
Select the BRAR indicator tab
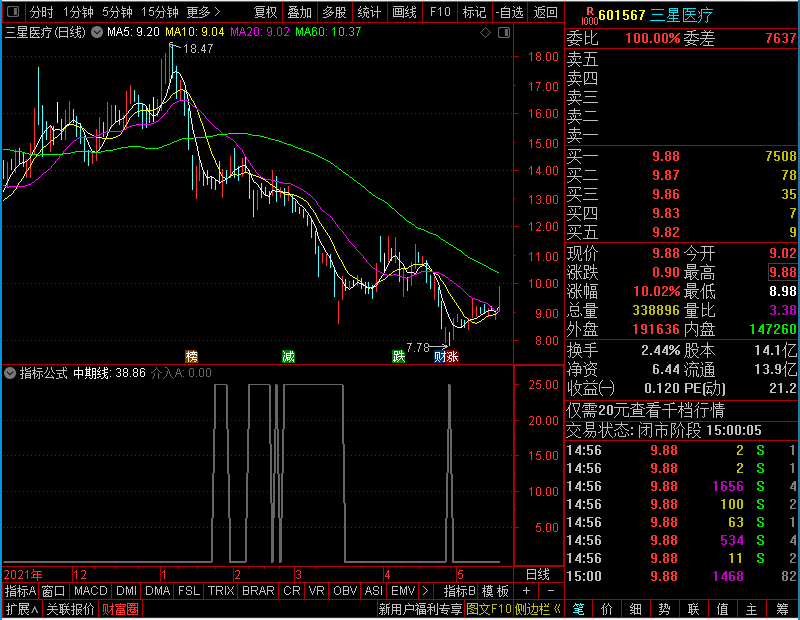[258, 591]
